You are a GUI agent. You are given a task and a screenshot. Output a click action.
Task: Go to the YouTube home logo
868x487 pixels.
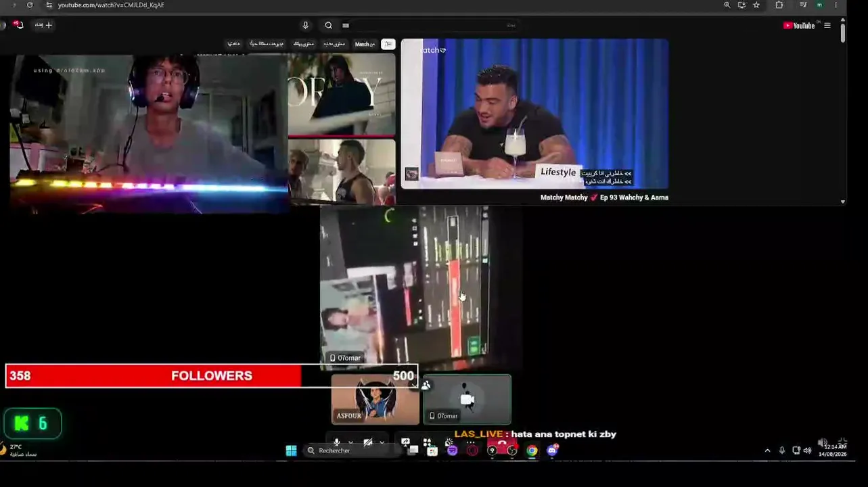click(799, 26)
